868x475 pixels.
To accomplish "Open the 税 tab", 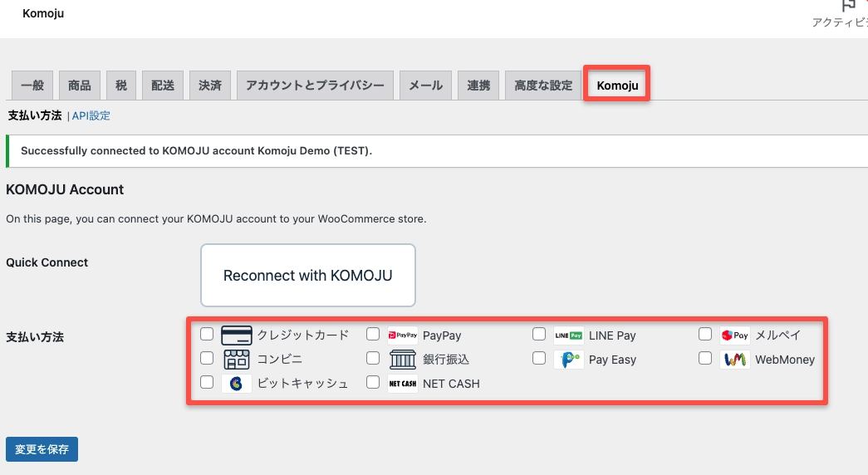I will [121, 86].
